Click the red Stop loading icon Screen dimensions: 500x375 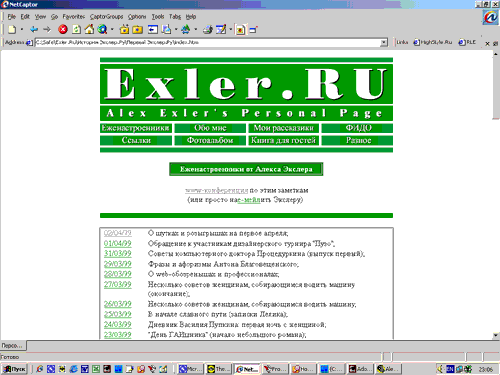tap(63, 30)
